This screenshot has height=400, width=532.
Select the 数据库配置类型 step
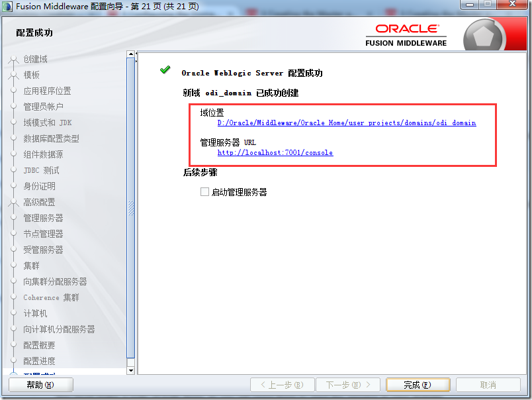pos(51,138)
